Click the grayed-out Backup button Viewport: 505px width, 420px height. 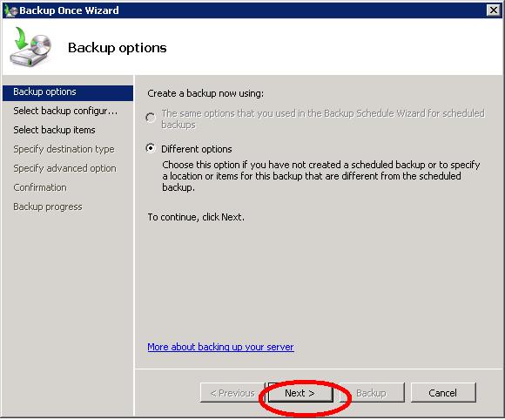(372, 393)
